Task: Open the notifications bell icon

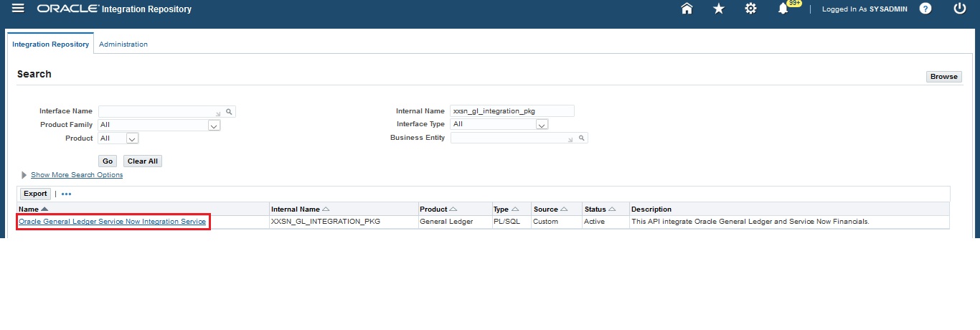Action: [x=783, y=9]
